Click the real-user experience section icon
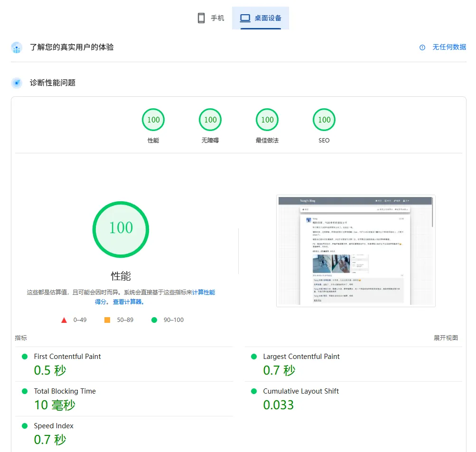This screenshot has width=476, height=452. (17, 47)
